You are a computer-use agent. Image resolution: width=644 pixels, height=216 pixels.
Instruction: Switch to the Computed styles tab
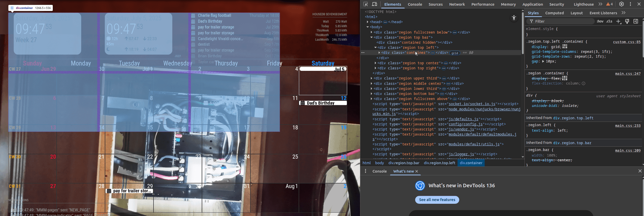point(554,13)
